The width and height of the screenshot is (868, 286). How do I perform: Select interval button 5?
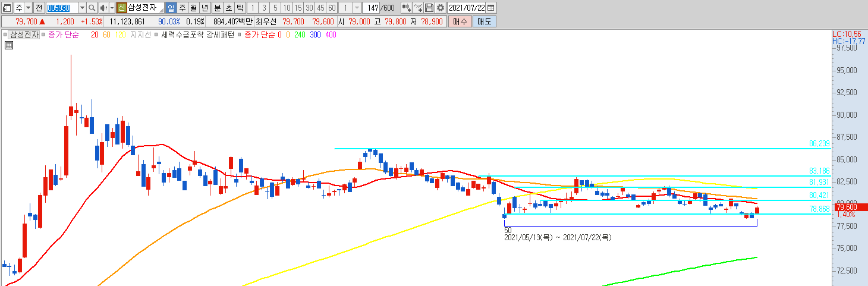tap(275, 8)
